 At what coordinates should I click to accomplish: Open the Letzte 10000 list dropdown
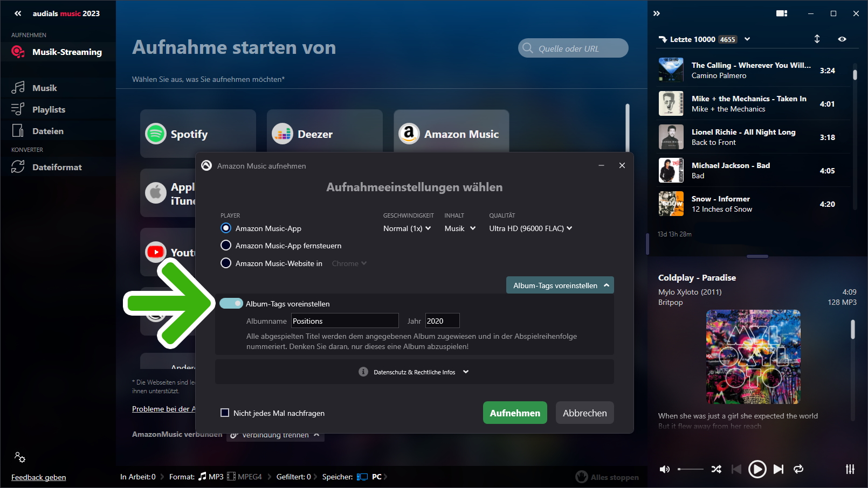(x=747, y=39)
